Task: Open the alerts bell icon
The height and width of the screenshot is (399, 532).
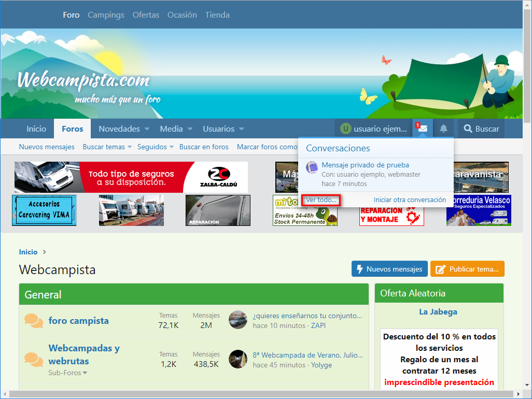Action: pos(443,129)
